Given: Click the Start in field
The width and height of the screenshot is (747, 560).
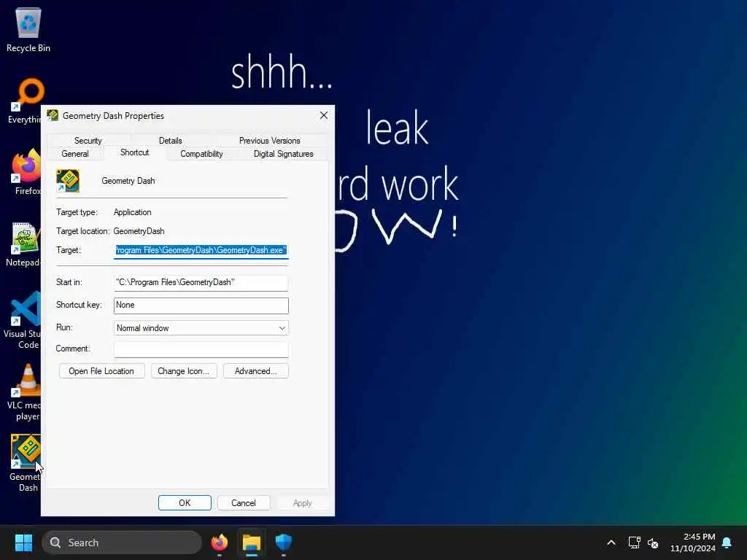Looking at the screenshot, I should 201,282.
